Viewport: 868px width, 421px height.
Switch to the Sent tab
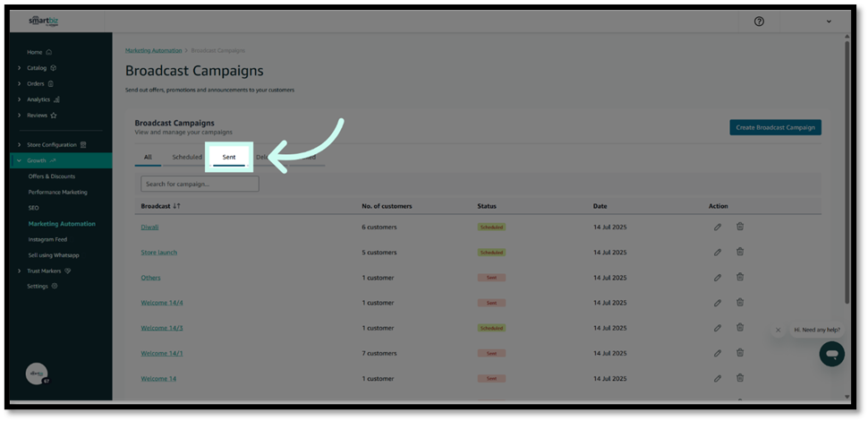pos(229,157)
